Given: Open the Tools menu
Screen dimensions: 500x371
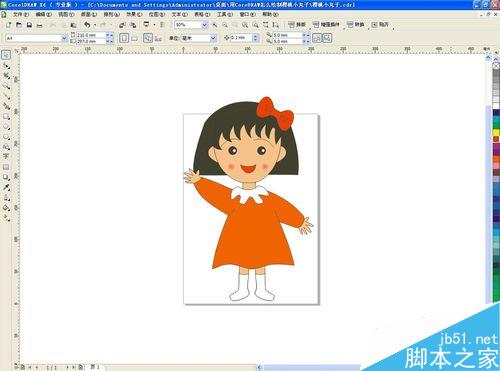Looking at the screenshot, I should [x=225, y=14].
